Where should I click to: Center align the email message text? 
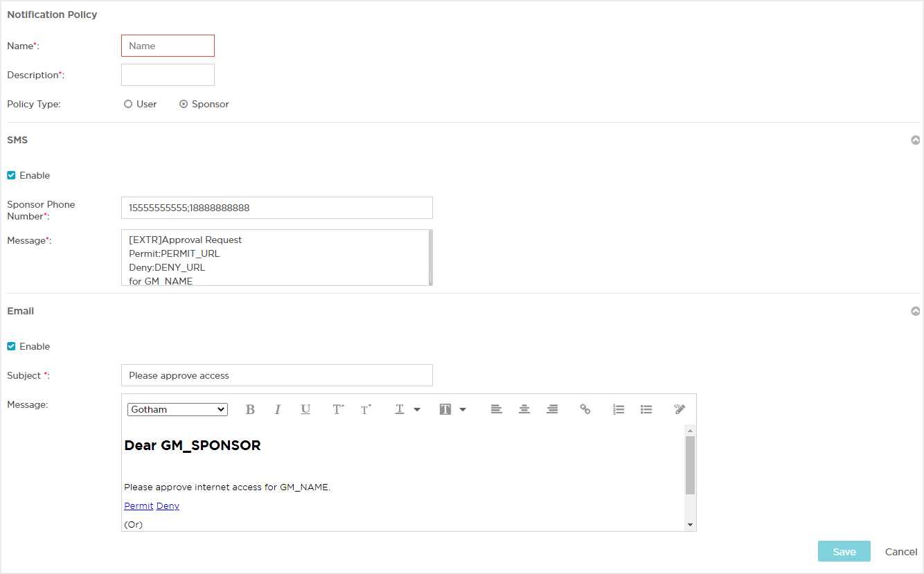pyautogui.click(x=524, y=409)
